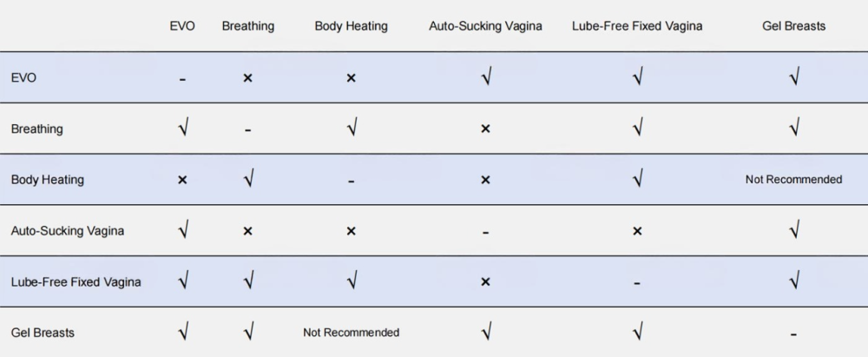Select the checkmark in Breathing row under Body Heating
This screenshot has width=868, height=357.
[351, 129]
